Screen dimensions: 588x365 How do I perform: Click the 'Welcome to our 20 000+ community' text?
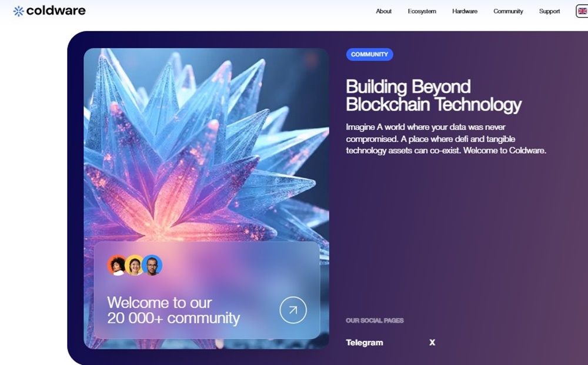pos(173,310)
